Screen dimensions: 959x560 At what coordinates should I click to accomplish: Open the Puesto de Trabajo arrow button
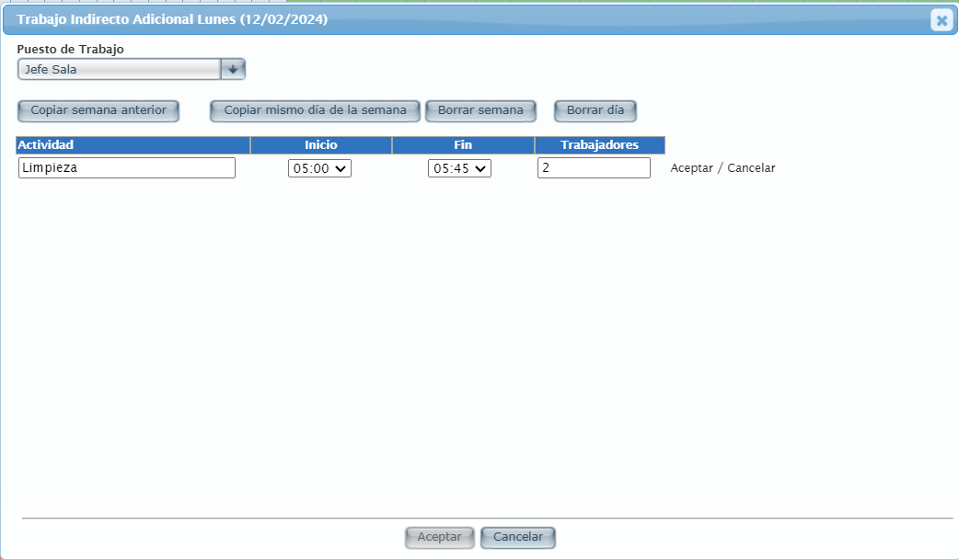[x=233, y=69]
